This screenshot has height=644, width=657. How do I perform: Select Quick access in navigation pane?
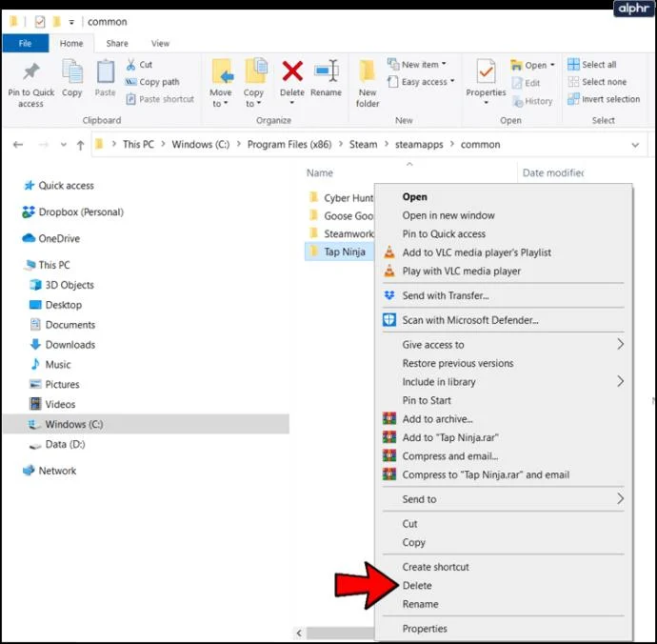tap(66, 186)
